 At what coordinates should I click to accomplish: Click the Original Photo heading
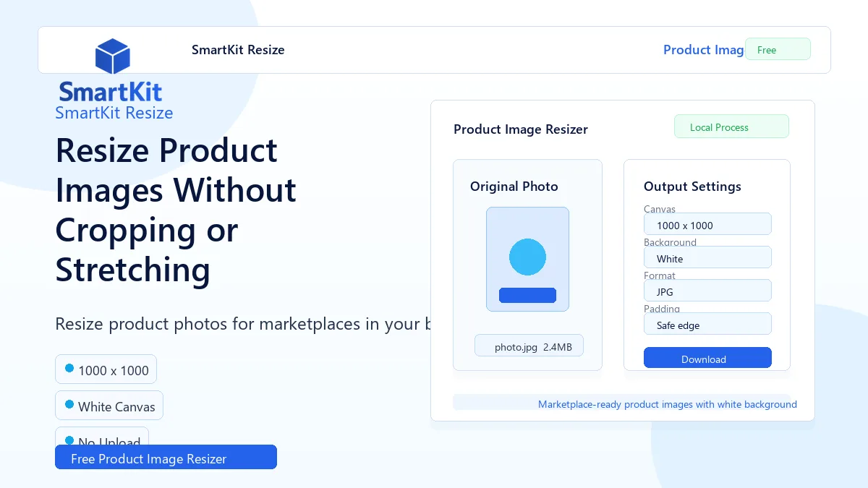tap(514, 187)
